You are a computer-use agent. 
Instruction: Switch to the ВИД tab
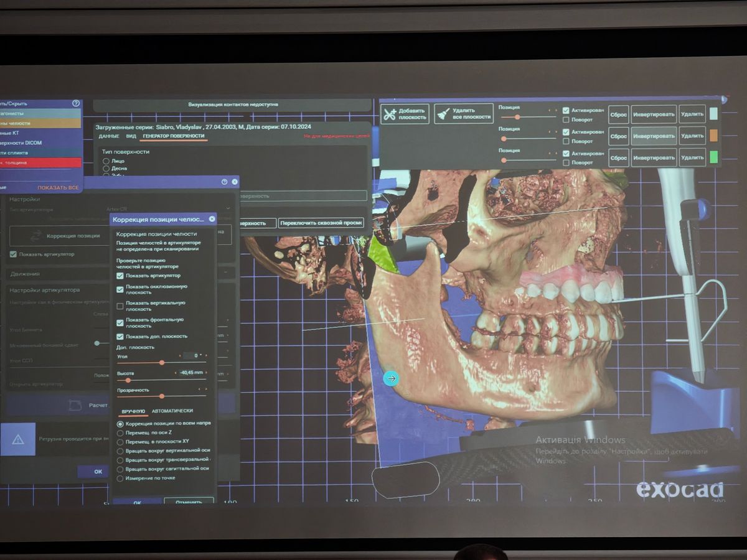tap(131, 136)
